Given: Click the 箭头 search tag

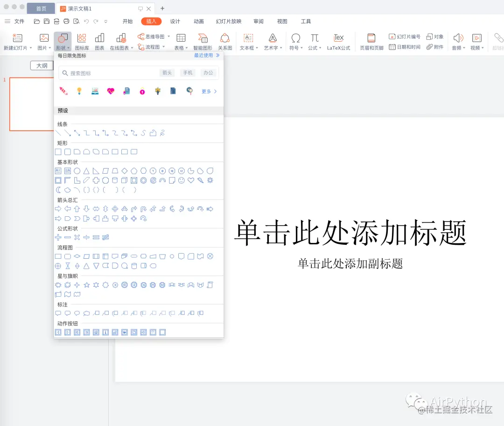Looking at the screenshot, I should coord(167,73).
